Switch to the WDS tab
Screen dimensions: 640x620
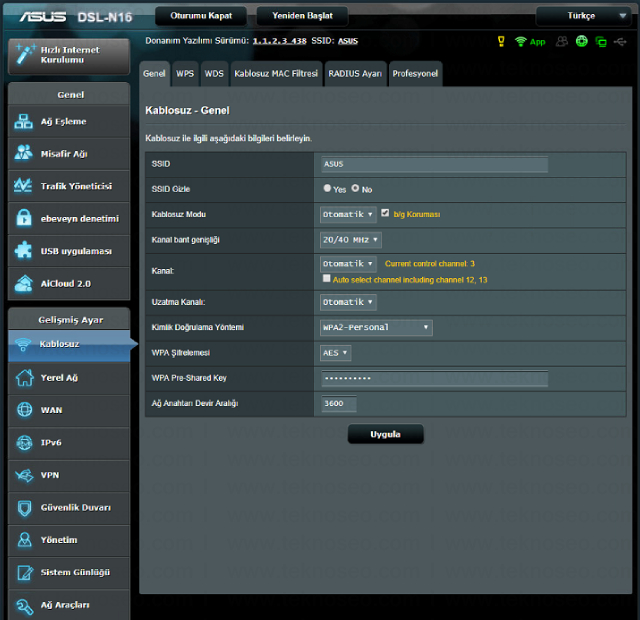click(214, 74)
